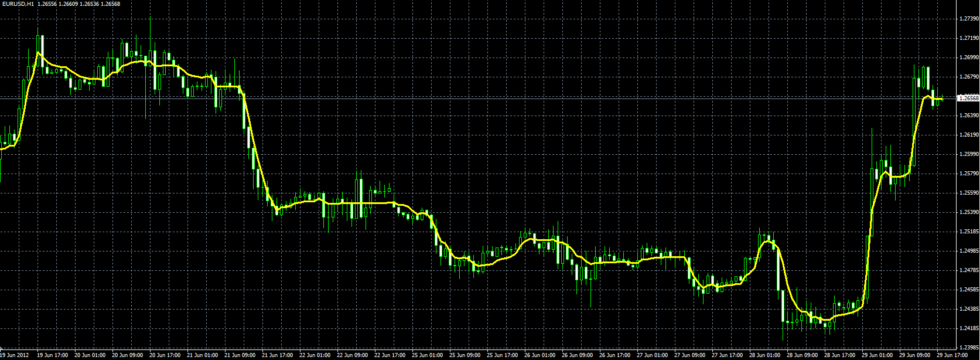Click the 1.26990 price axis label

tap(969, 57)
